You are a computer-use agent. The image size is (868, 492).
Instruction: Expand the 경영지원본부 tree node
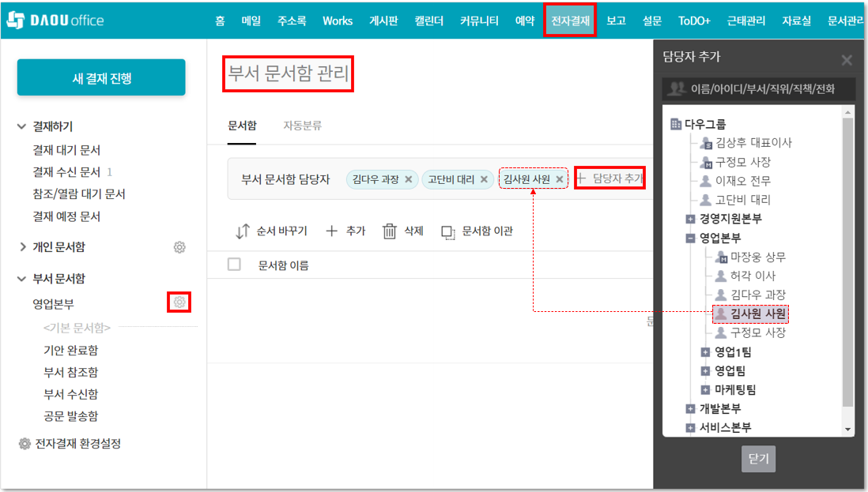tap(690, 219)
